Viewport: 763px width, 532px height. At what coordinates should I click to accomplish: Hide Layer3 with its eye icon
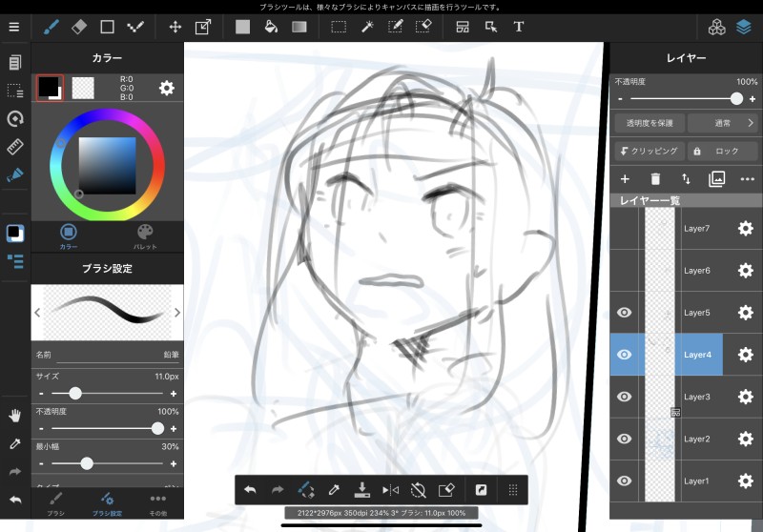click(x=625, y=397)
